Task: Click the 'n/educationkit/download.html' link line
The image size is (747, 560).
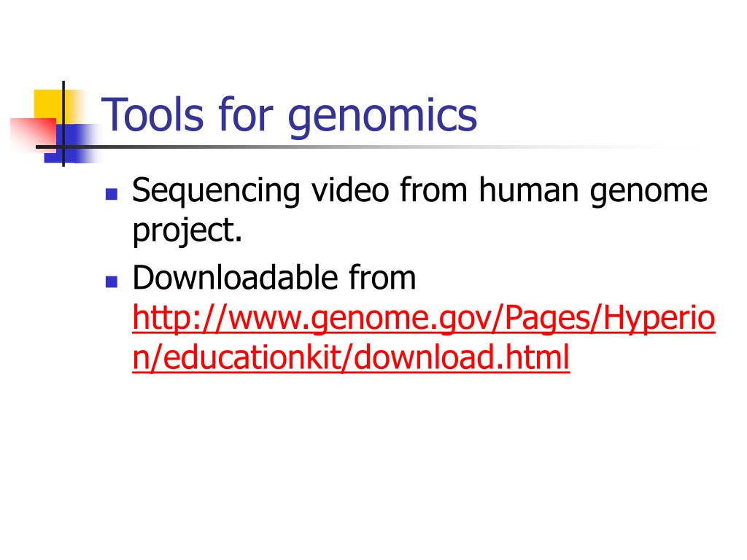Action: click(351, 357)
